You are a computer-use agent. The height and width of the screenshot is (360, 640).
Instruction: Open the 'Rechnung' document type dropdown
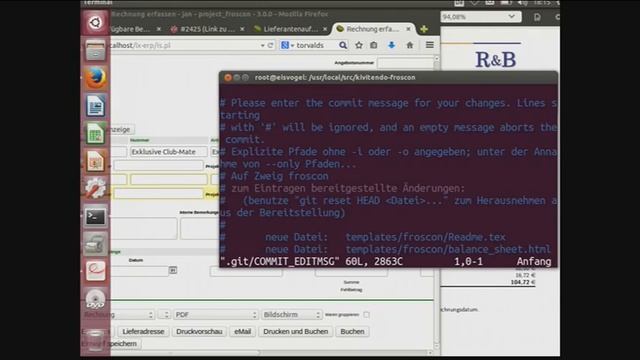118,315
